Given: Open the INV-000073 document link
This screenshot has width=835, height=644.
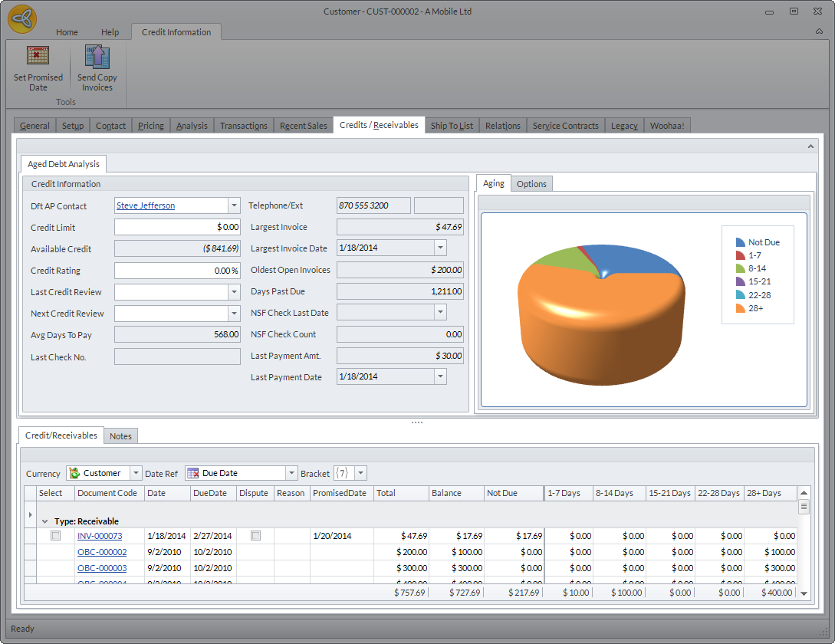Looking at the screenshot, I should [100, 536].
